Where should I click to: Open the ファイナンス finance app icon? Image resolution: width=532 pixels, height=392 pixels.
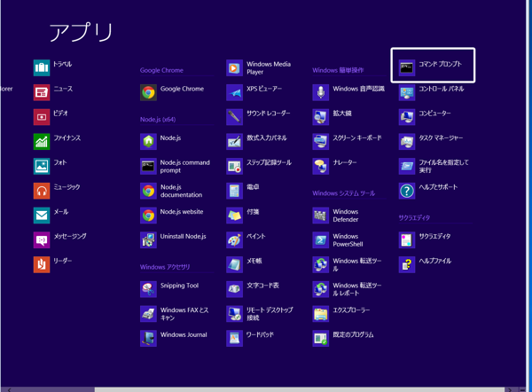[x=42, y=142]
